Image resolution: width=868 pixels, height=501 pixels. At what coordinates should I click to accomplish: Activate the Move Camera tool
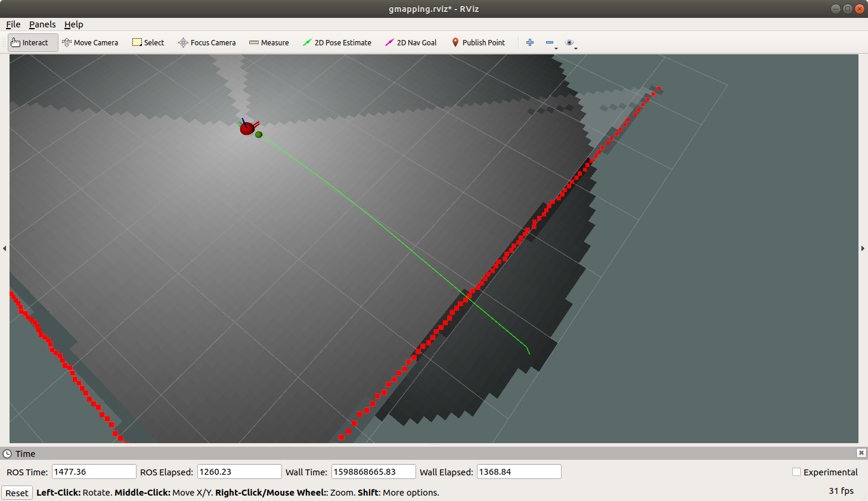tap(90, 43)
